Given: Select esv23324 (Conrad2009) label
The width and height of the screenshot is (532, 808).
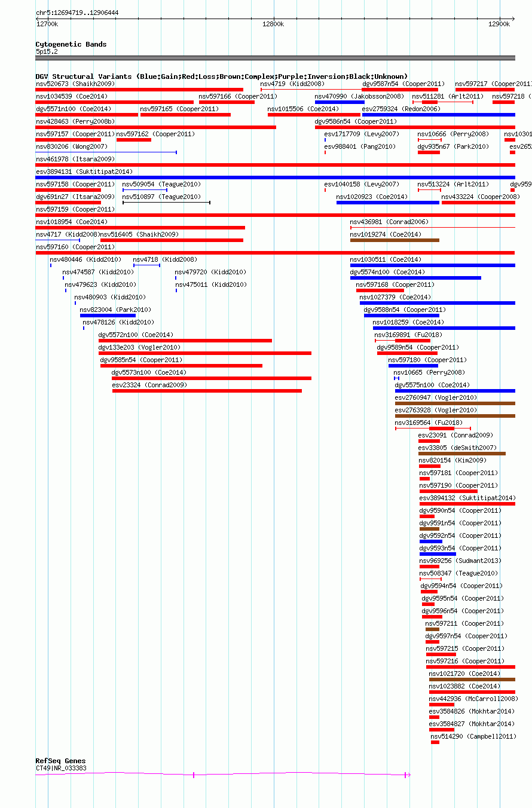Looking at the screenshot, I should [x=149, y=385].
